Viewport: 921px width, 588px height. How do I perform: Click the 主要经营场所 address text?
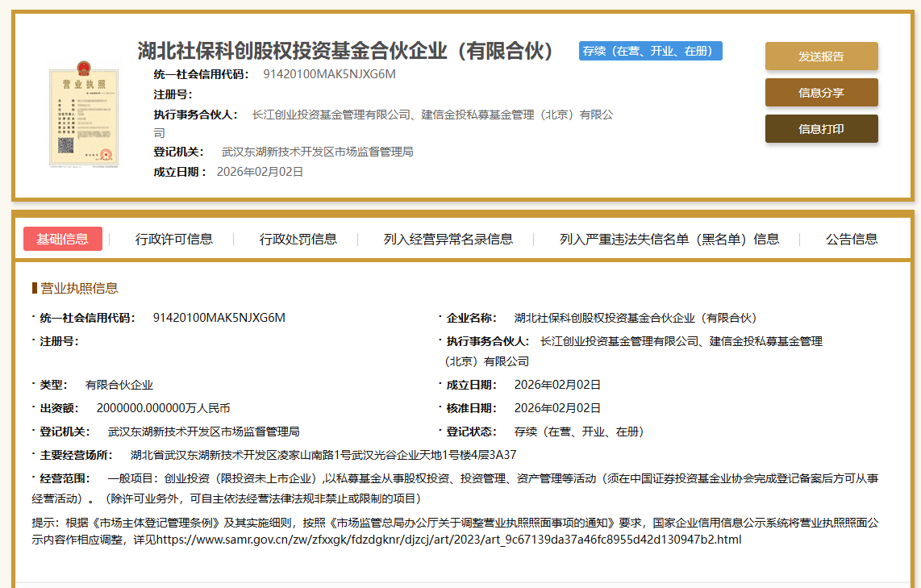click(323, 454)
